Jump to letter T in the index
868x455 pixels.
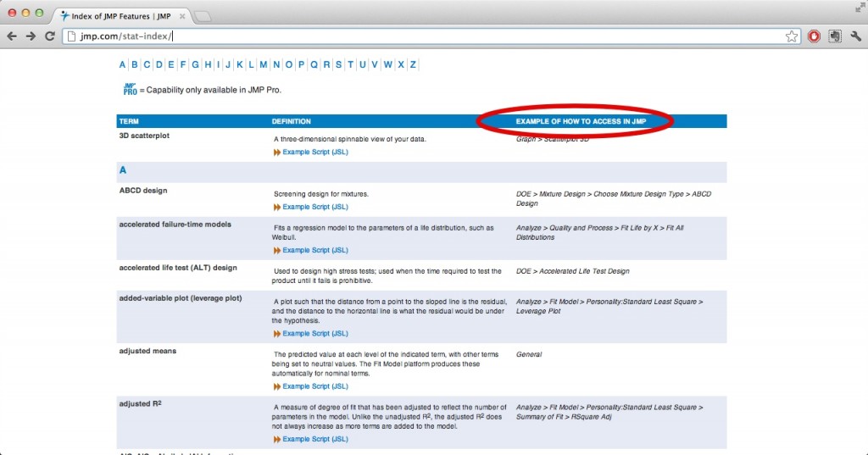tap(350, 64)
